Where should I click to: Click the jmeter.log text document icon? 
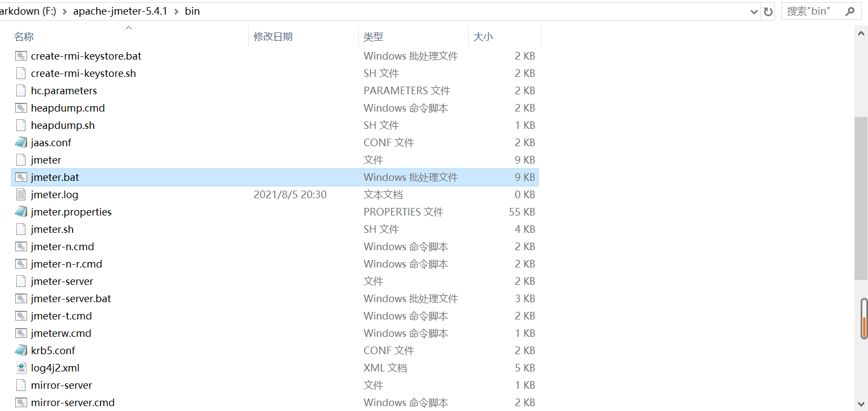pos(21,194)
